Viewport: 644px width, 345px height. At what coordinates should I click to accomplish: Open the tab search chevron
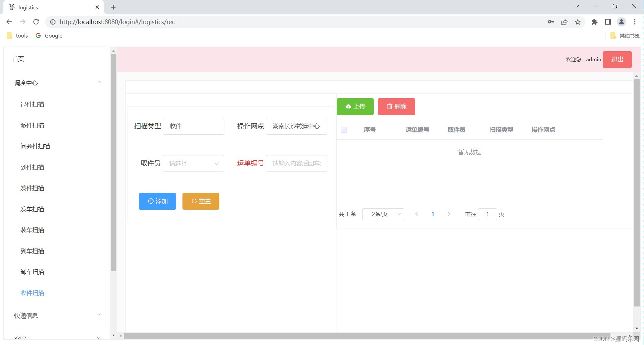click(x=577, y=6)
